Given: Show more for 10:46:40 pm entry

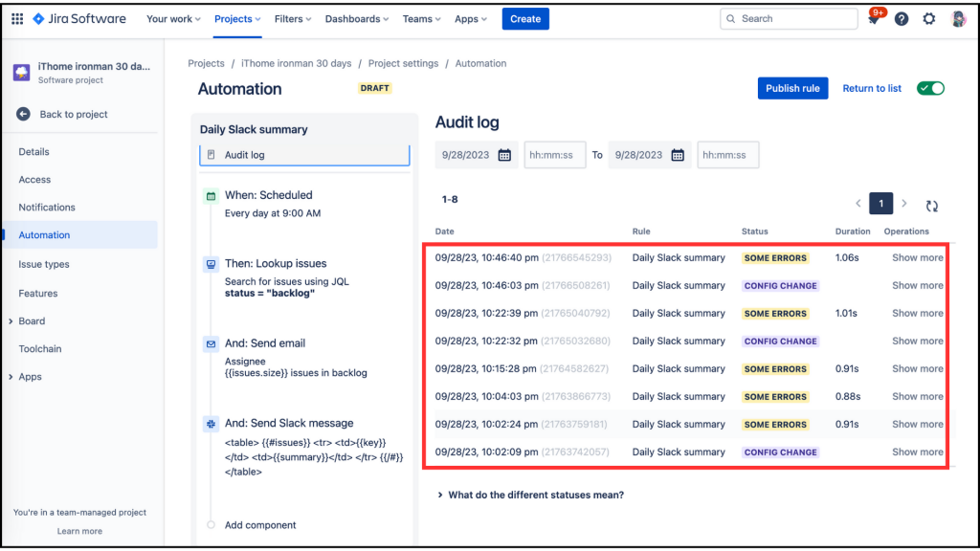Looking at the screenshot, I should (x=918, y=257).
